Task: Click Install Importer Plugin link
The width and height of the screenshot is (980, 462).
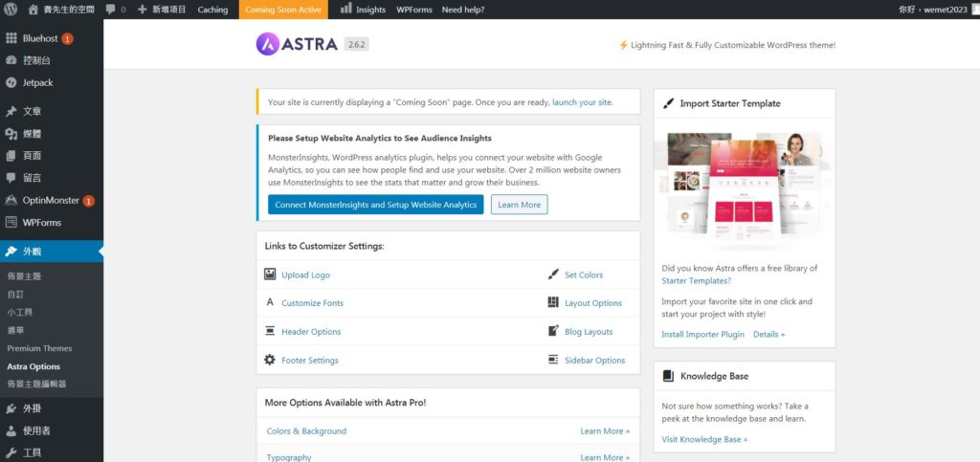Action: (703, 334)
